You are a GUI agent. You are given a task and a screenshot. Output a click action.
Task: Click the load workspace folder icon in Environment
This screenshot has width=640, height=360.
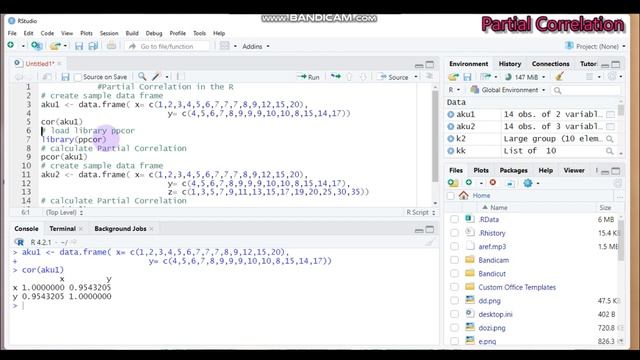[453, 77]
